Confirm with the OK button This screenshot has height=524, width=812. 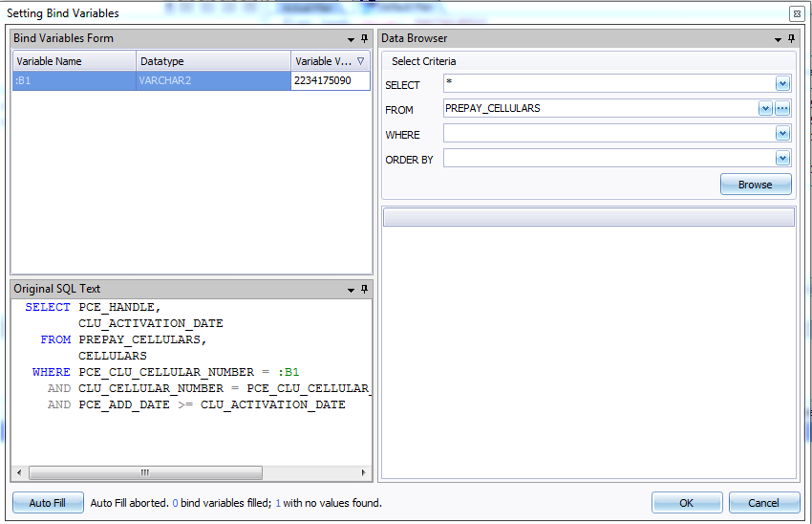pos(687,503)
